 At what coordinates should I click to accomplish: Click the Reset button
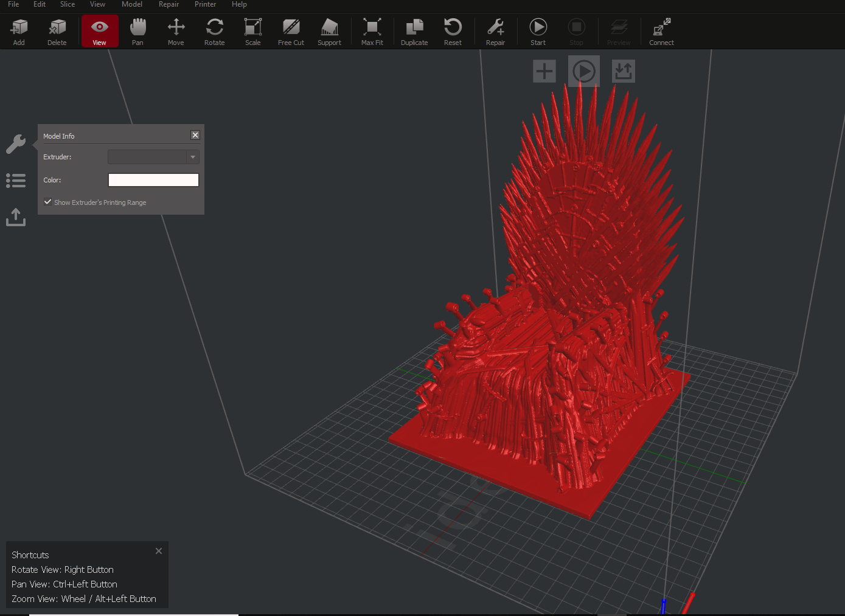tap(453, 28)
